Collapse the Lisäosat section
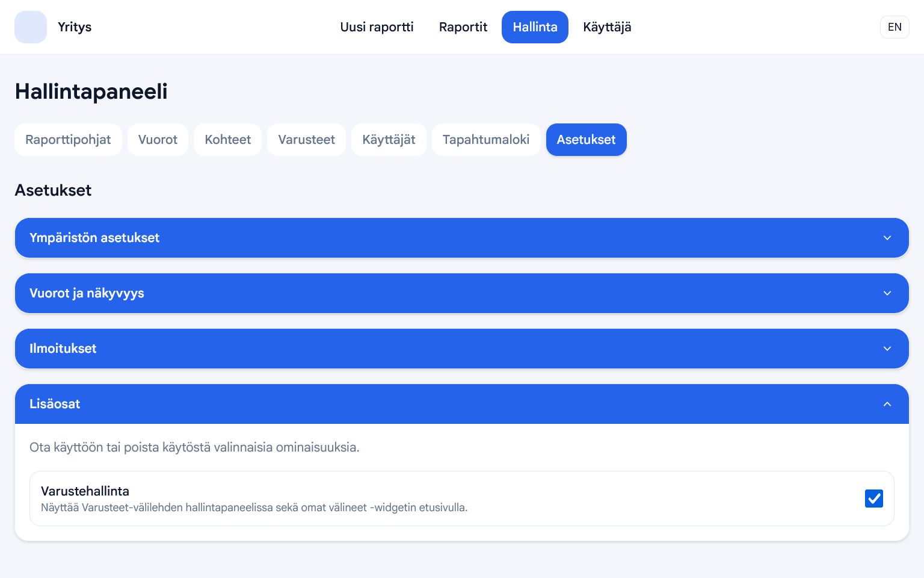924x578 pixels. point(462,404)
